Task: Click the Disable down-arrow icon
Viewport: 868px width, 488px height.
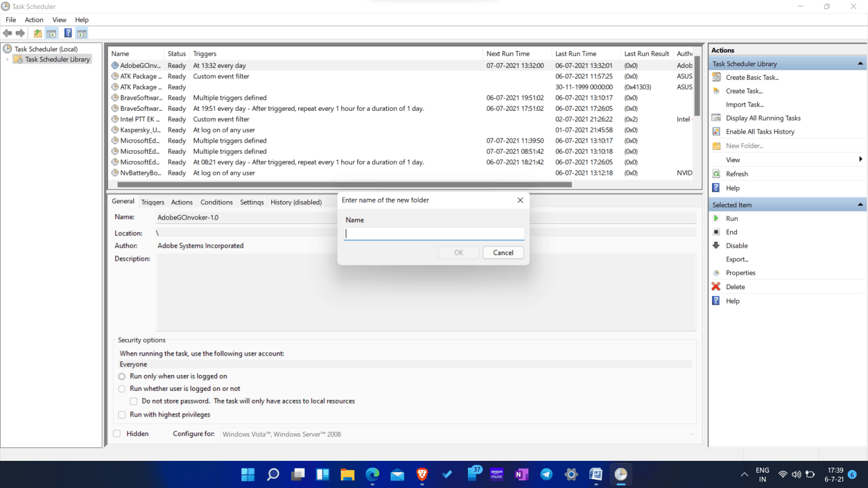Action: 717,246
